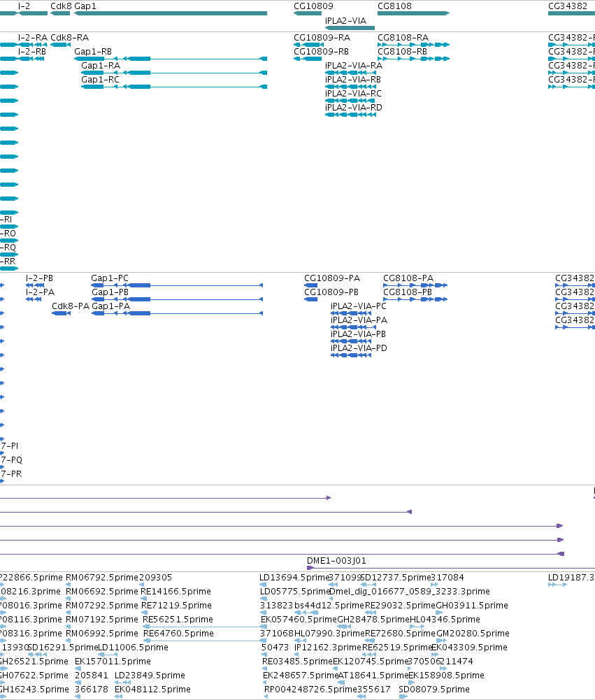Select the RE03485.5prime EST label
The image size is (595, 700).
point(297,662)
